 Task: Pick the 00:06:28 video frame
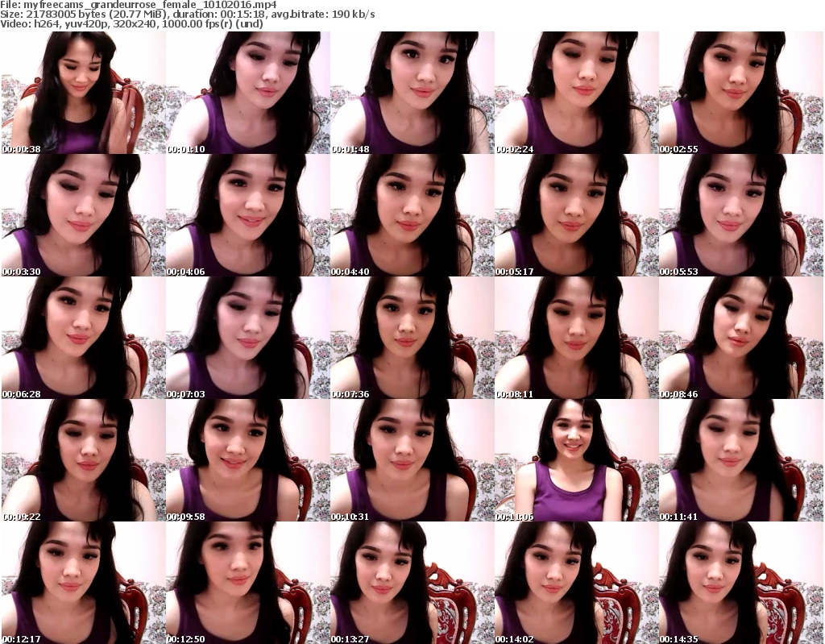pos(84,338)
